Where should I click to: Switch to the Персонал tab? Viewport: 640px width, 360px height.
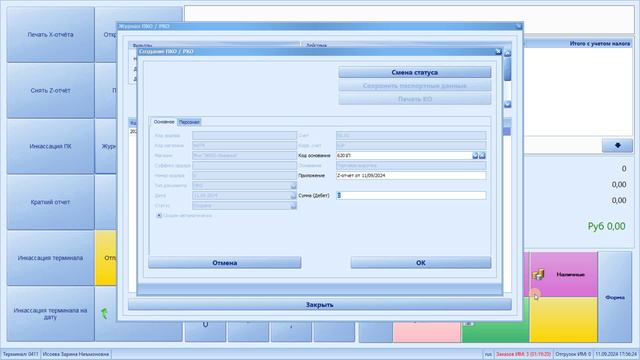click(189, 122)
